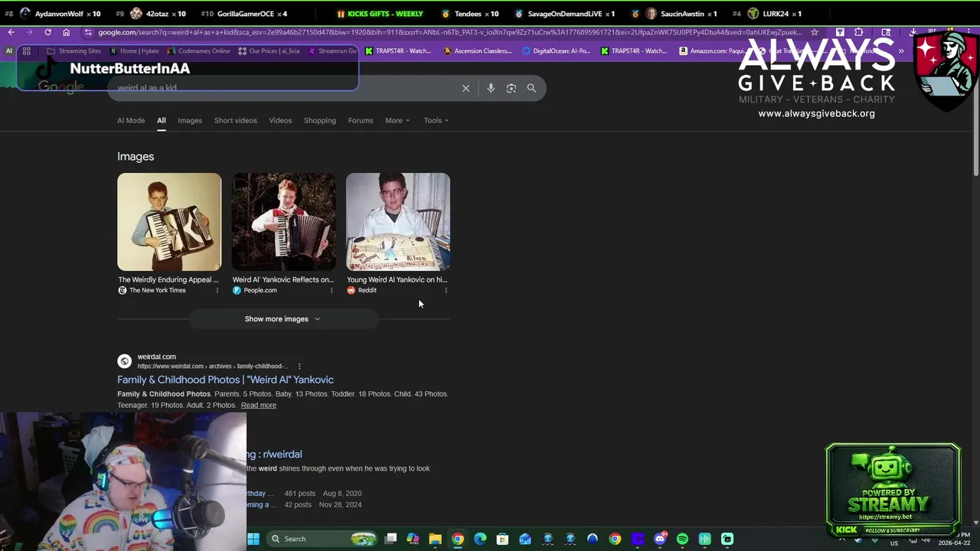Open the browser home page icon
The height and width of the screenshot is (551, 980).
tap(66, 32)
